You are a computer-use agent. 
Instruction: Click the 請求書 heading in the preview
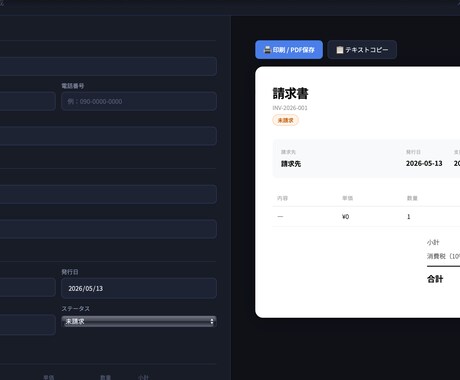coord(290,93)
